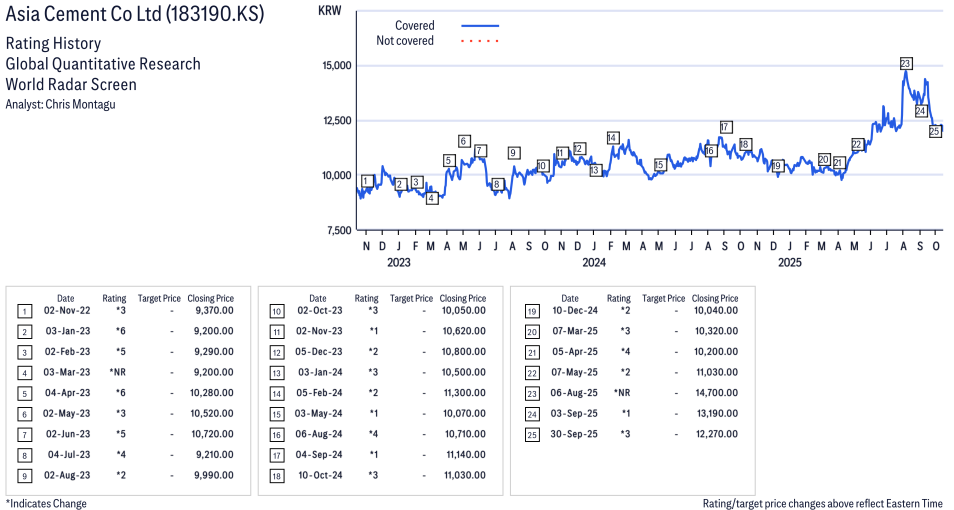954x510 pixels.
Task: Click the blue Covered legend line
Action: [x=480, y=26]
